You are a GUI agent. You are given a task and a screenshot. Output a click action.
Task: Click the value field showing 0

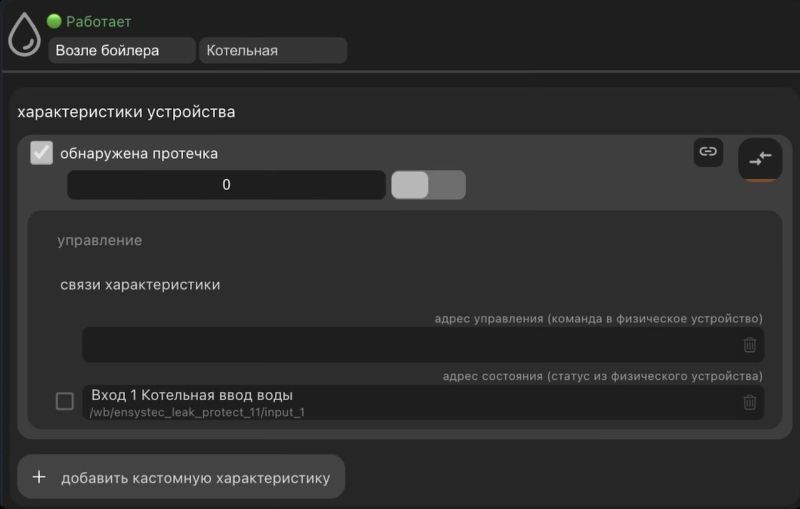[x=227, y=185]
